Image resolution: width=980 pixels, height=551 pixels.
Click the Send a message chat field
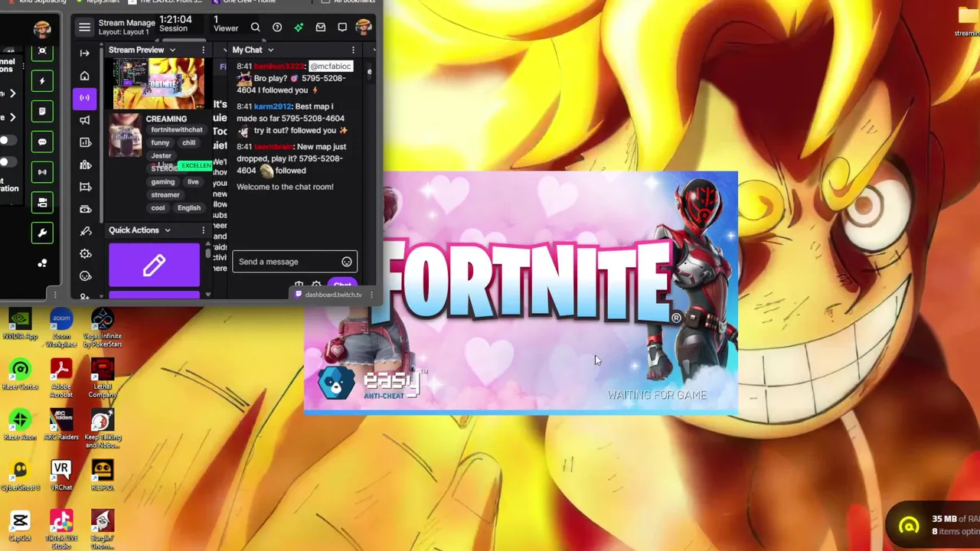point(295,262)
